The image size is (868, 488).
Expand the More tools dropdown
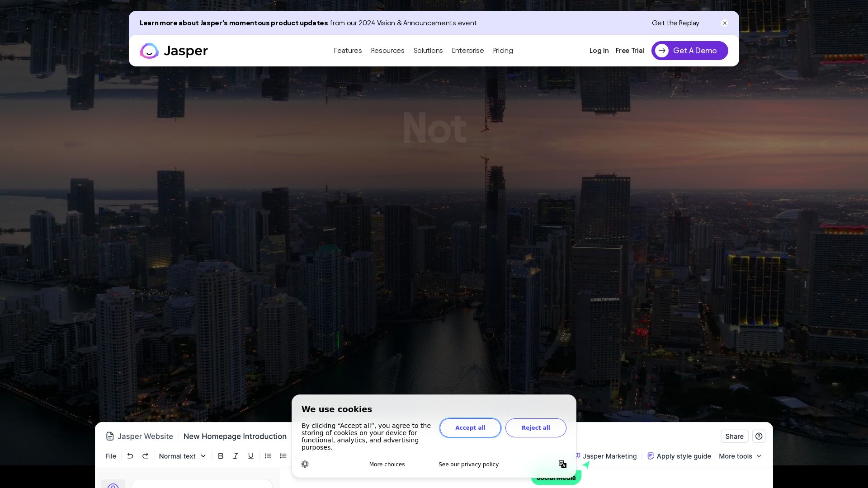click(x=740, y=456)
